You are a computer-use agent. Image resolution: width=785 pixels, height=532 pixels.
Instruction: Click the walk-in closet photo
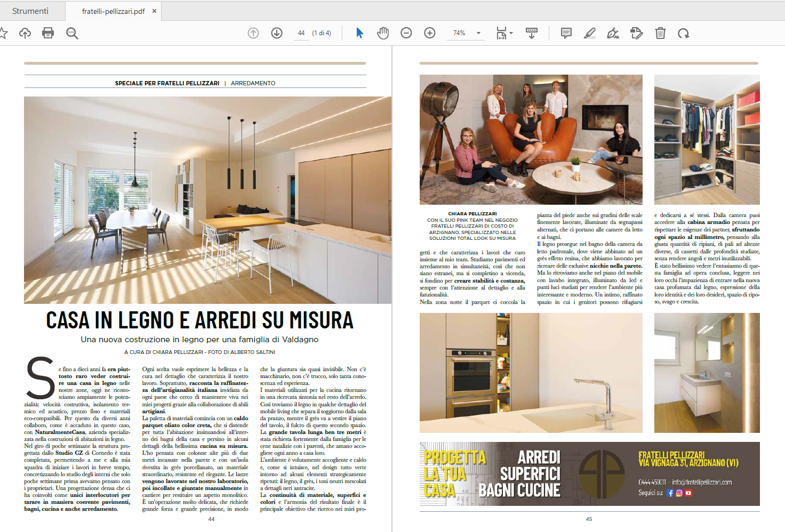coord(707,140)
